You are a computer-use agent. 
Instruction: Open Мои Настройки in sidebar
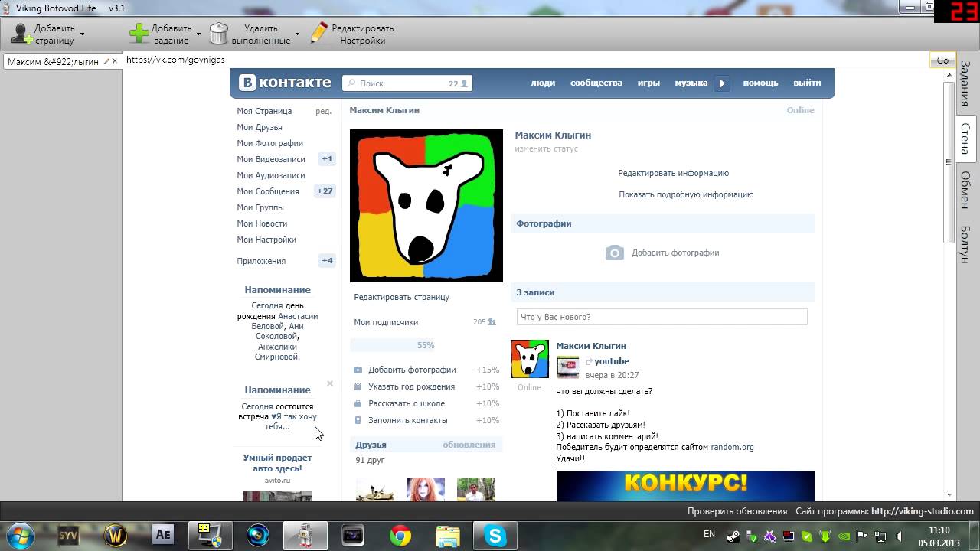[266, 240]
